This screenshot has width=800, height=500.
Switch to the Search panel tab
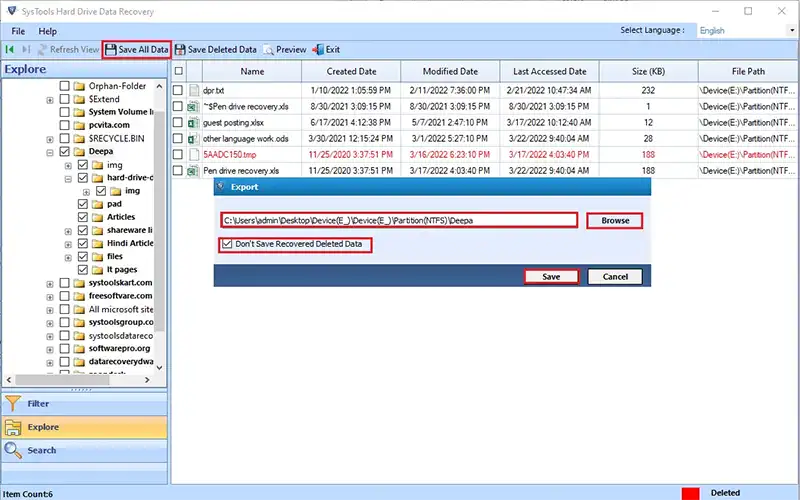click(84, 450)
